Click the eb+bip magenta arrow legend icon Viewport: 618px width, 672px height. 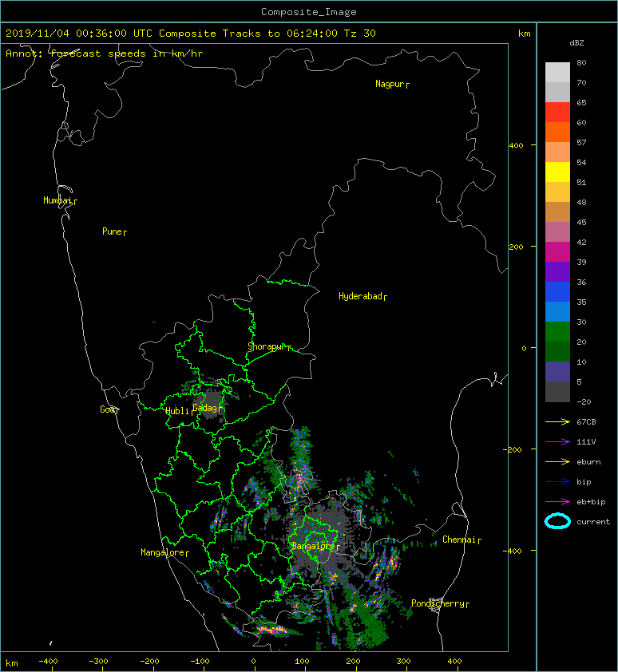557,501
